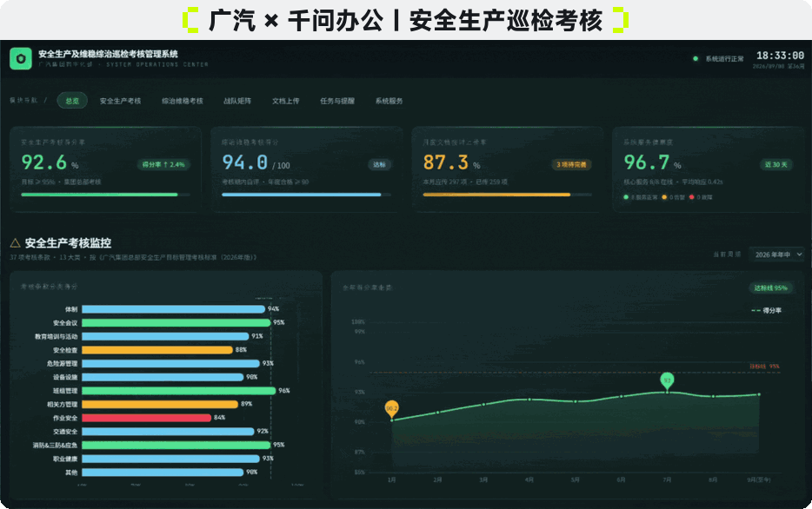
Task: Click the green 班组管理 bar showing 96%
Action: point(179,391)
